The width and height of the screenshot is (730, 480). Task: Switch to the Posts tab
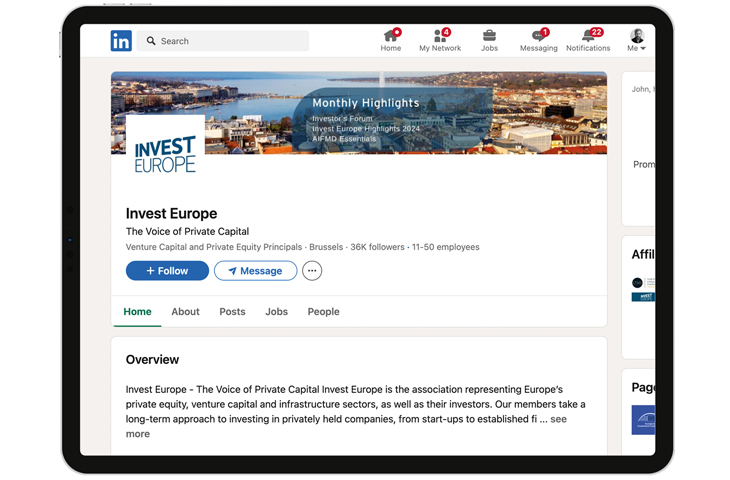[x=232, y=311]
